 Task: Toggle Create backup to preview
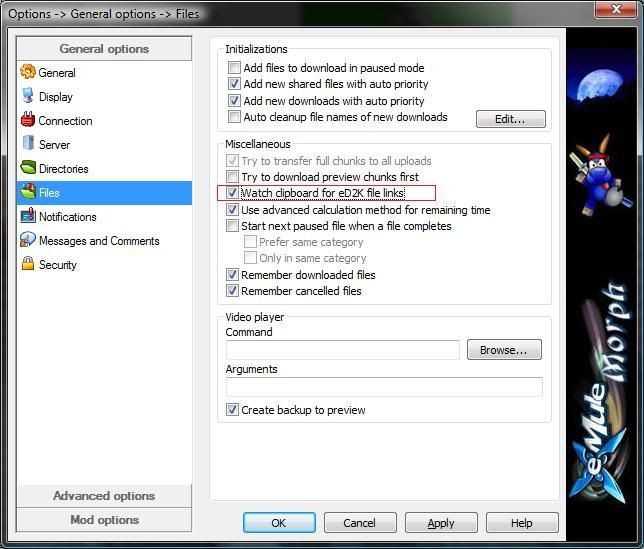(232, 409)
